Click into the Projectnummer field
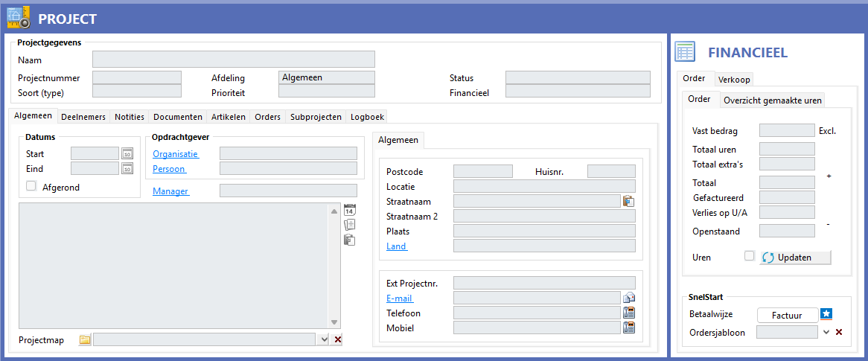The image size is (868, 361). pyautogui.click(x=137, y=77)
